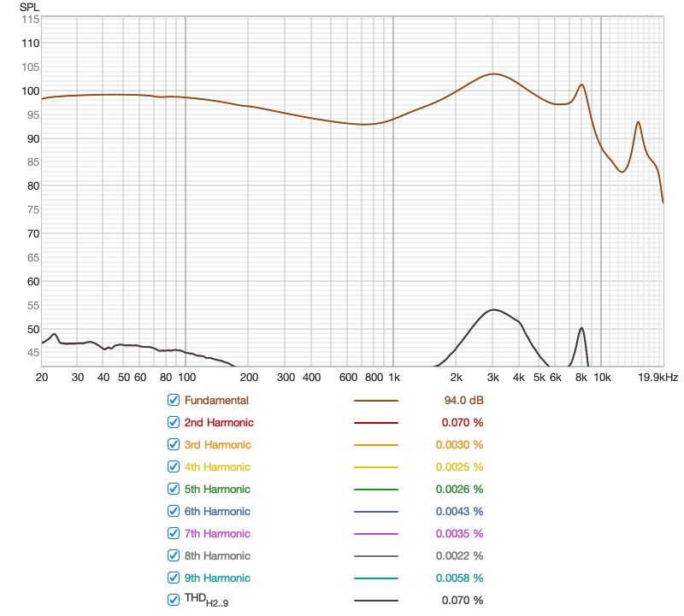Click the 20 Hz frequency axis label
Image resolution: width=684 pixels, height=616 pixels.
click(42, 378)
